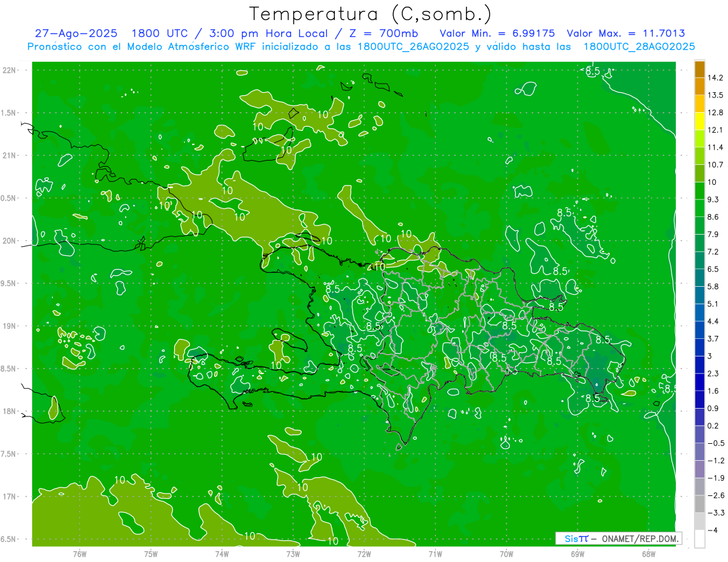This screenshot has width=728, height=562.
Task: Click the 76W longitude label
Action: [79, 554]
